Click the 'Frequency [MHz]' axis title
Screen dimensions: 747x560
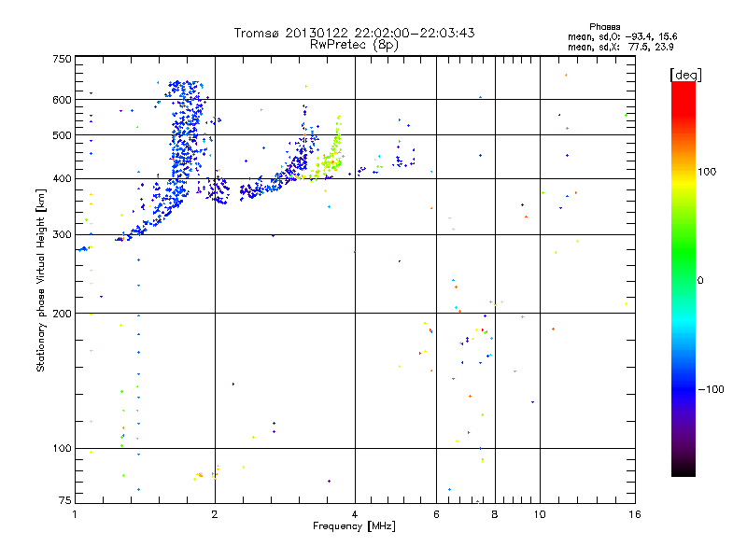tap(354, 526)
